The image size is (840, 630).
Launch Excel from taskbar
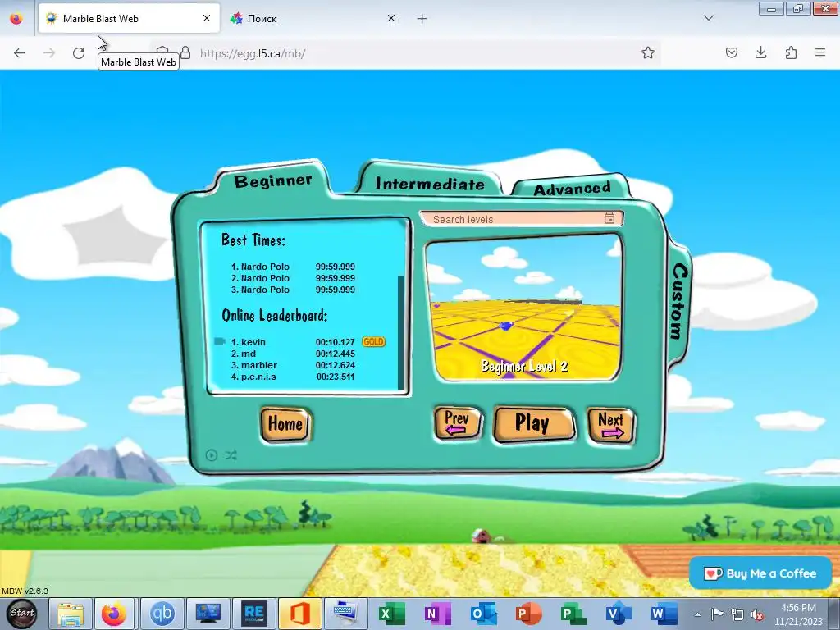pyautogui.click(x=391, y=614)
